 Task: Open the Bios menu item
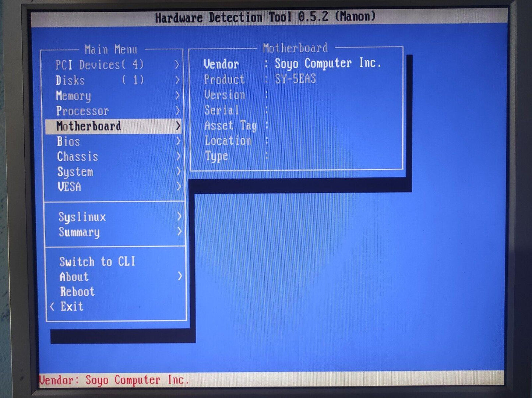click(68, 141)
